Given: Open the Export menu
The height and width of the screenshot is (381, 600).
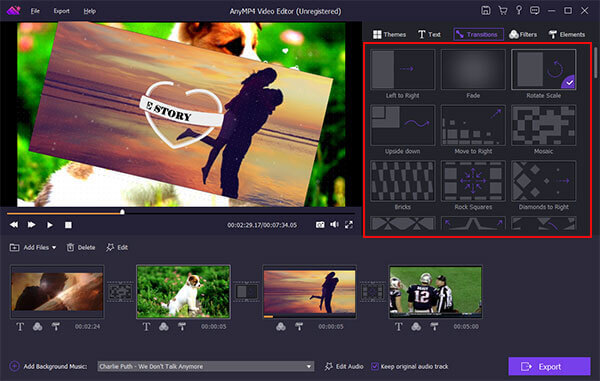Looking at the screenshot, I should (x=61, y=11).
